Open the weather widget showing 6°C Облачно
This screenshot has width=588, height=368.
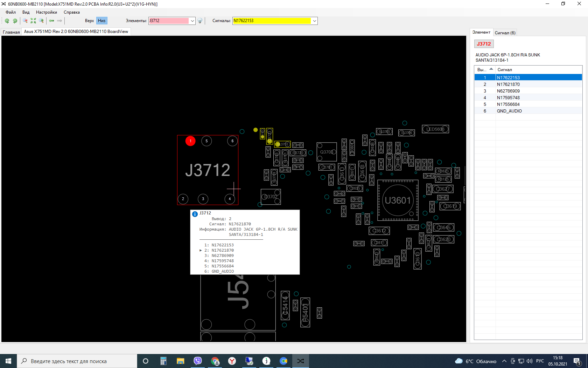pos(475,361)
